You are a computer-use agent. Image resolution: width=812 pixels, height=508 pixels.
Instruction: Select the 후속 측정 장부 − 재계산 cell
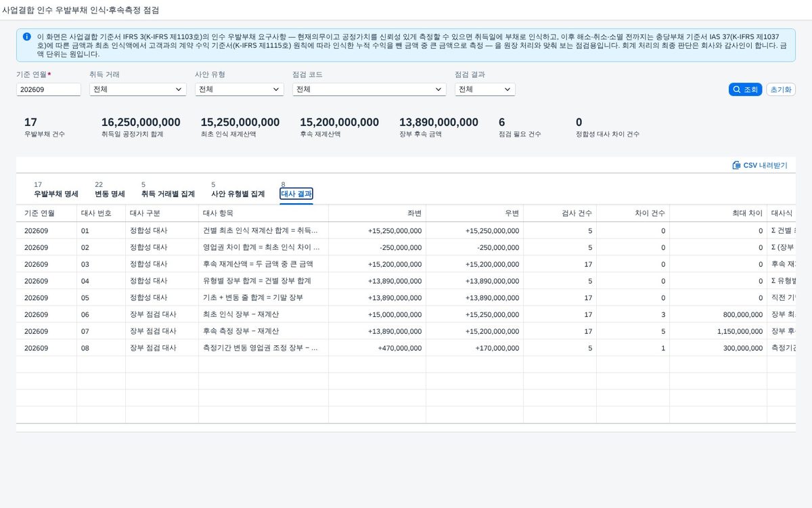coord(264,331)
